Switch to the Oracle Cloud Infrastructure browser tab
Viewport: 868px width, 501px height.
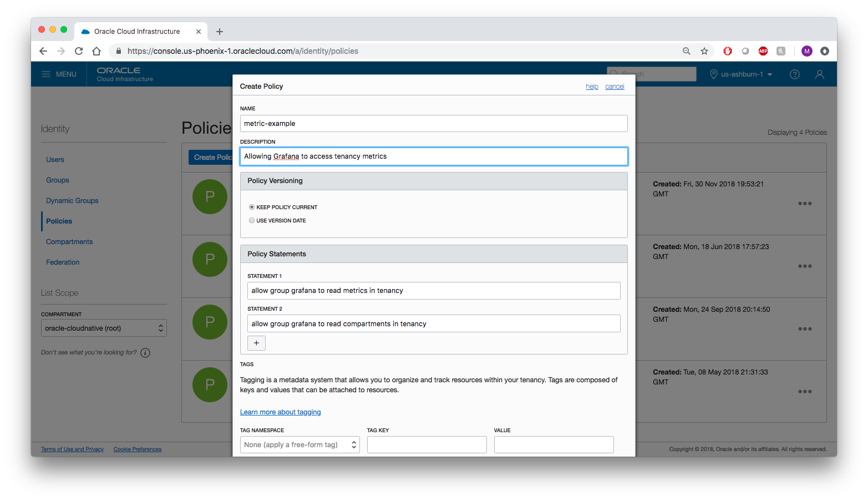[136, 31]
